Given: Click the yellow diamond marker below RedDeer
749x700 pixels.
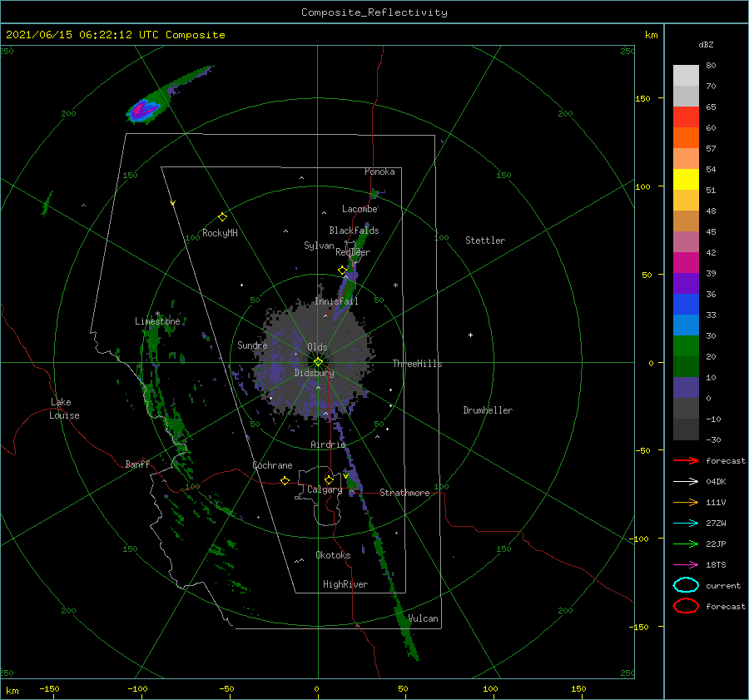Looking at the screenshot, I should click(x=342, y=271).
